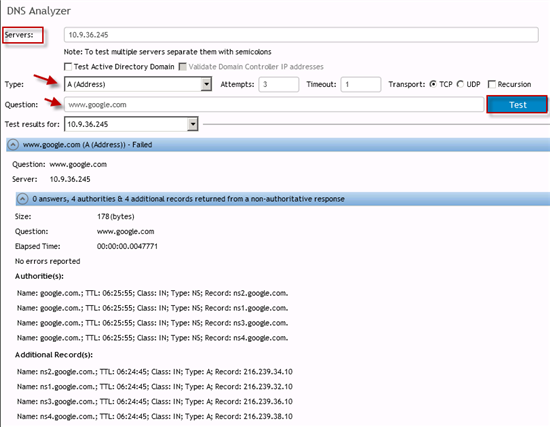Click the Servers label
Screen dimensions: 550x427
[19, 35]
